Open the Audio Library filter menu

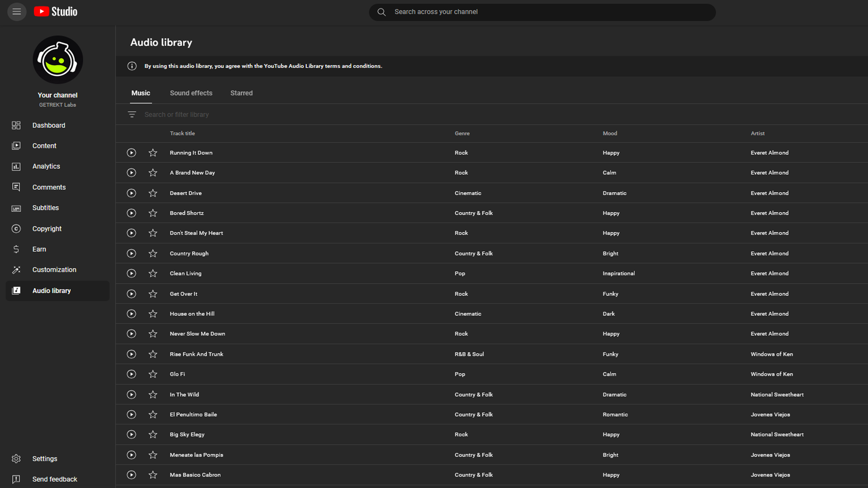(132, 114)
